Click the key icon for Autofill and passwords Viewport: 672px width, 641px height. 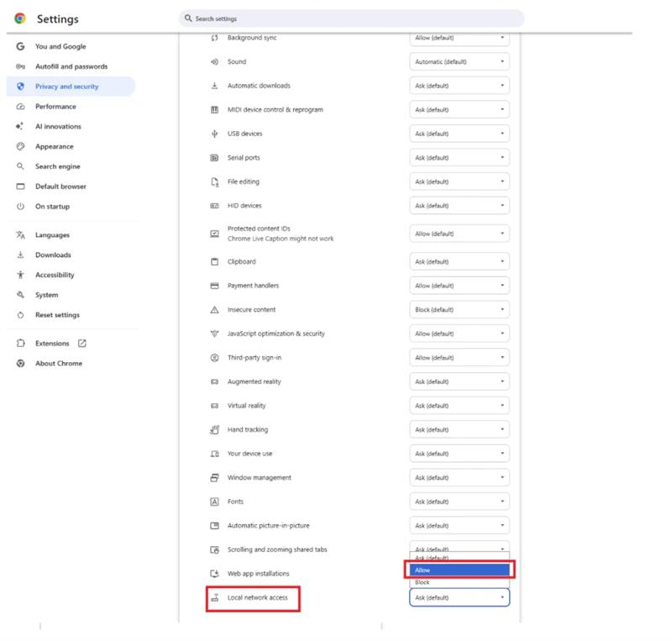pos(20,66)
